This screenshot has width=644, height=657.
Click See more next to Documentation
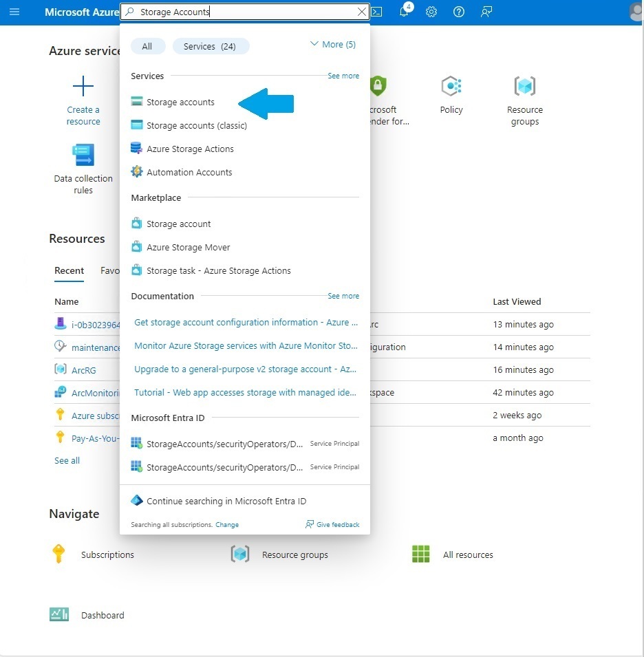point(343,297)
